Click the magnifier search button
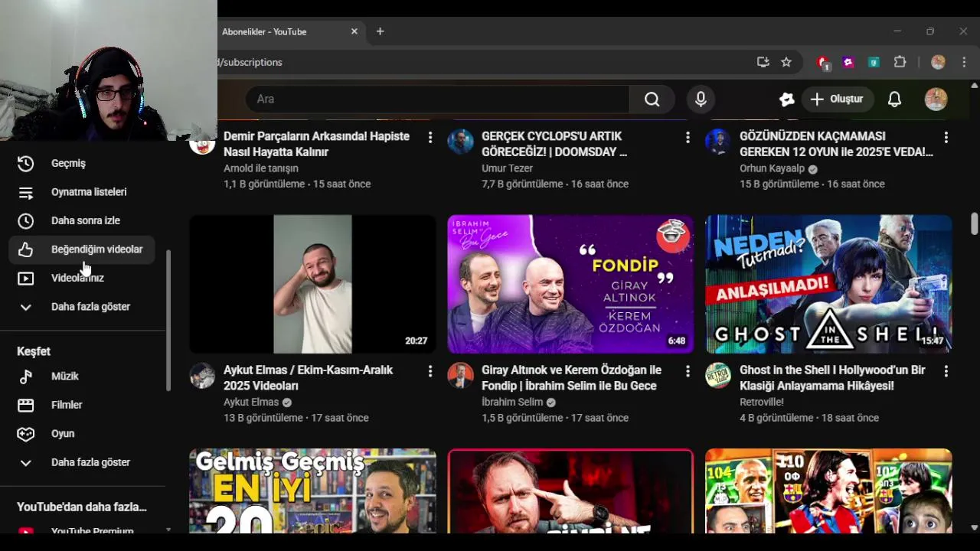The width and height of the screenshot is (980, 551). coord(652,99)
